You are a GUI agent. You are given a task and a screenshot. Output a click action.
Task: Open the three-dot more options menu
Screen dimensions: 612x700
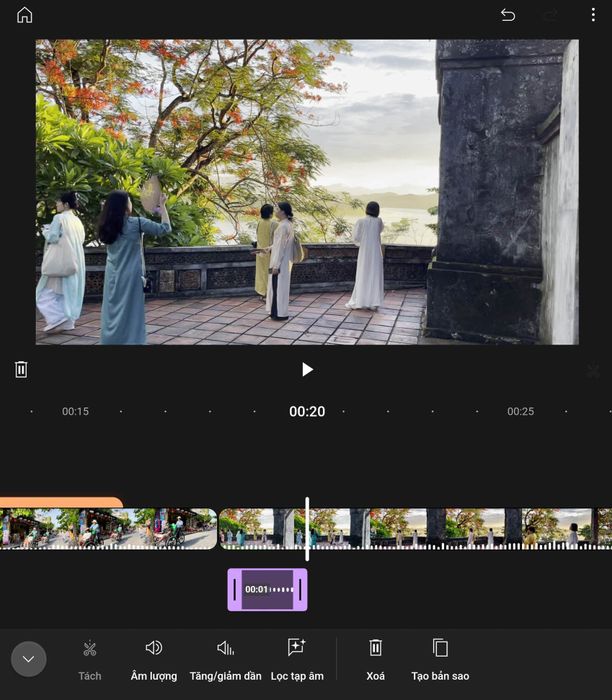tap(593, 15)
